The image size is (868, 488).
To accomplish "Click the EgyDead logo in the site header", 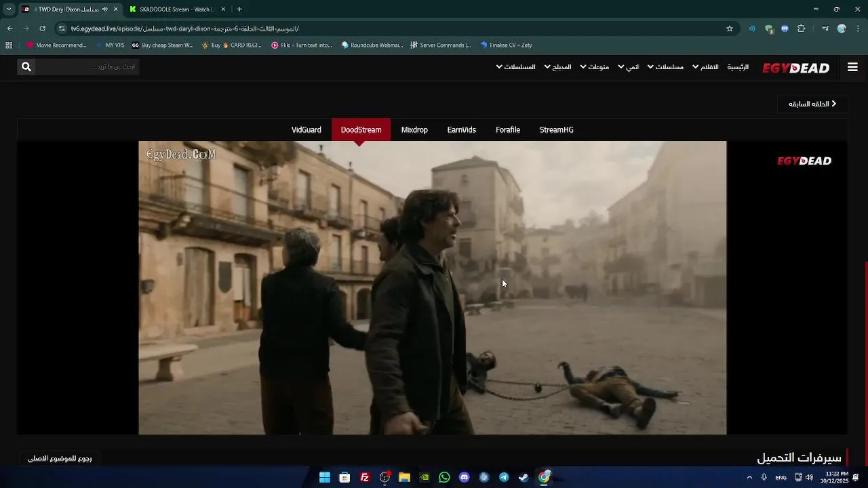I will (x=795, y=68).
